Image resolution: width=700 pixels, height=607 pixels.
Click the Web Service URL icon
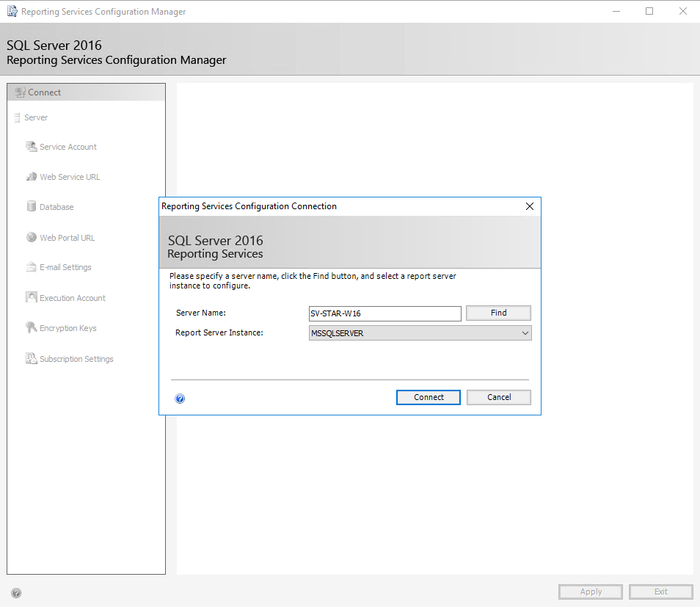pyautogui.click(x=32, y=177)
